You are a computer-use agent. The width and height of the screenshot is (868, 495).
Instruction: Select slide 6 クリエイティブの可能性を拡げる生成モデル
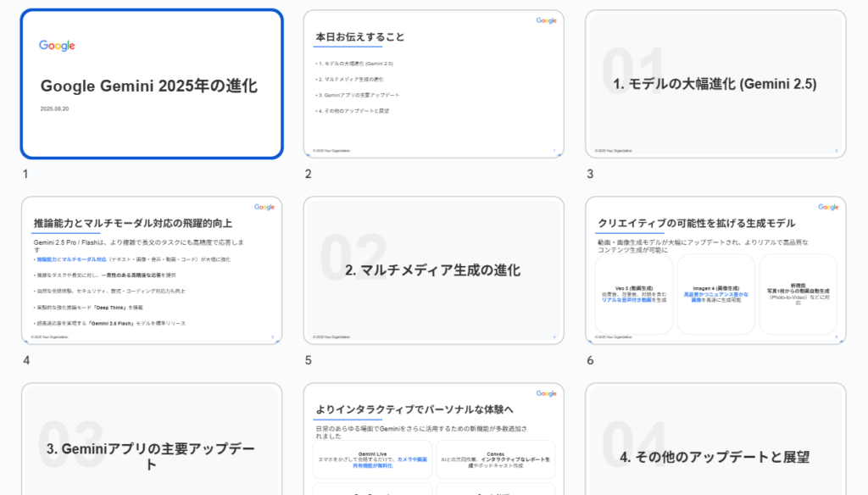tap(715, 270)
